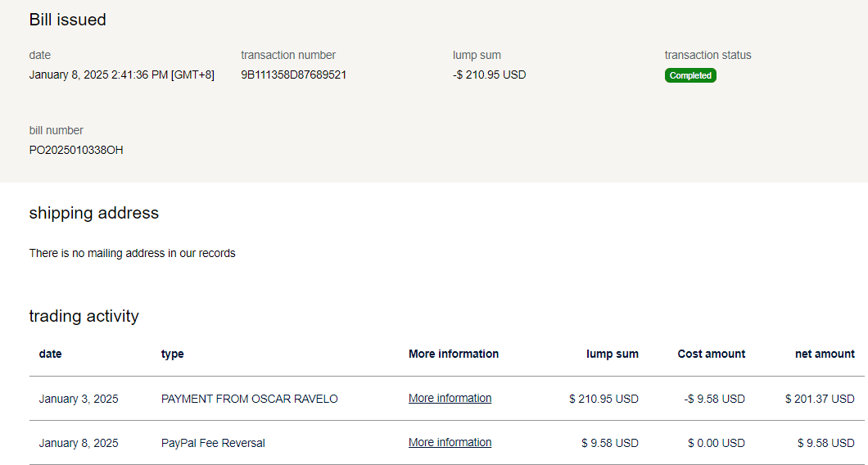Viewport: 868px width, 465px height.
Task: Click the January 3, 2025 date cell
Action: (x=79, y=400)
